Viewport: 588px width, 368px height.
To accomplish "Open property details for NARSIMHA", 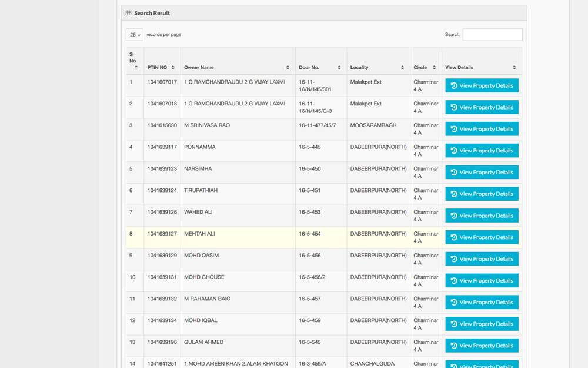I will pos(482,173).
